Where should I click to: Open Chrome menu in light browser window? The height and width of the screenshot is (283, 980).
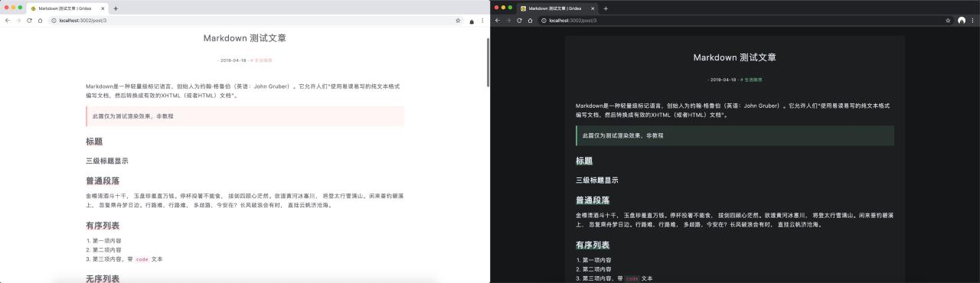482,21
